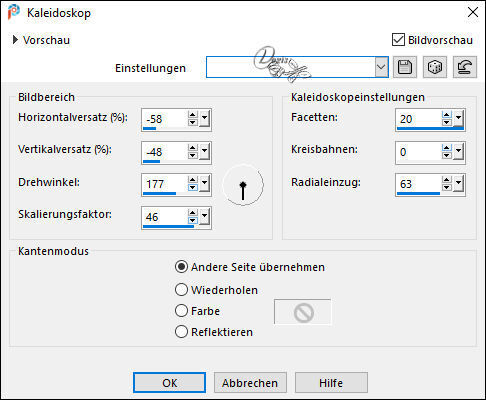
Task: Choose the Farbe radio button
Action: (181, 311)
